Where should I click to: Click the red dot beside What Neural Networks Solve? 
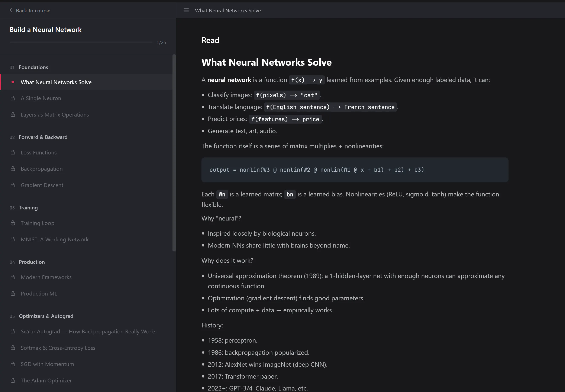point(13,82)
